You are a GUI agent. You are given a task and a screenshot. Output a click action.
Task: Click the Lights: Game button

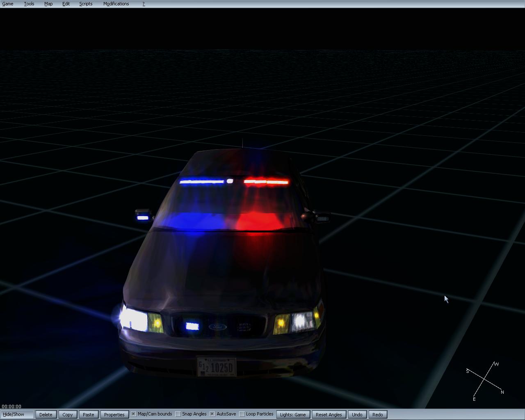(x=293, y=415)
